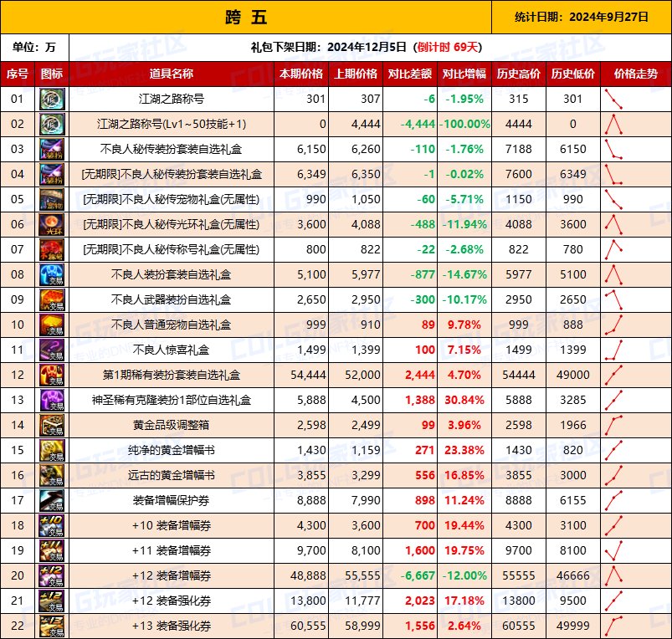Click the 第1期稀有装扮 icon in row 12
This screenshot has width=672, height=639.
[52, 375]
